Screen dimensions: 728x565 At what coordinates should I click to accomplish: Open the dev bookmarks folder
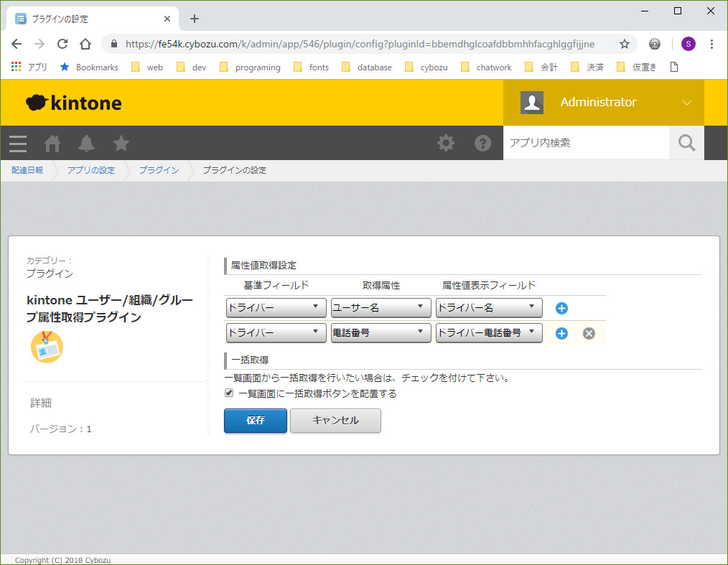(x=191, y=67)
